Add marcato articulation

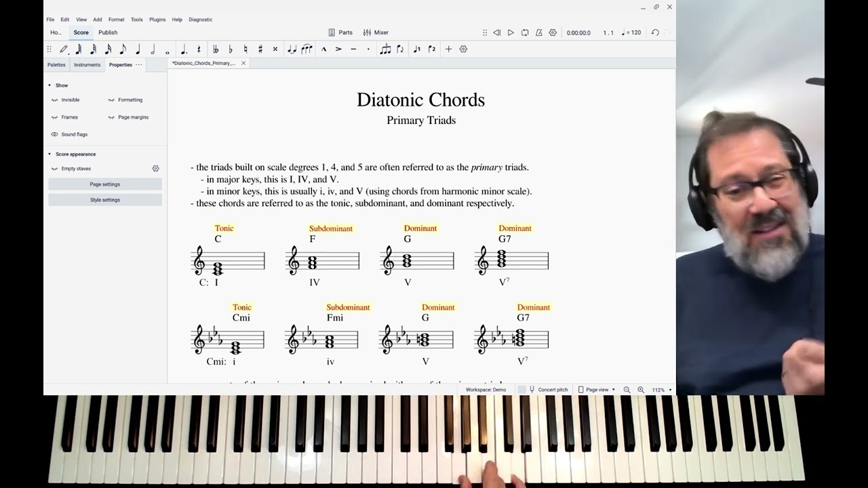click(323, 49)
